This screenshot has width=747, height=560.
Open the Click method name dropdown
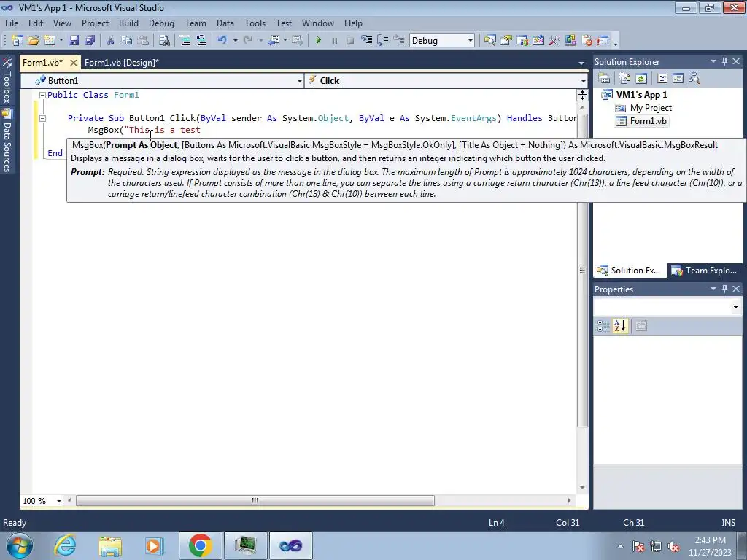tap(583, 81)
